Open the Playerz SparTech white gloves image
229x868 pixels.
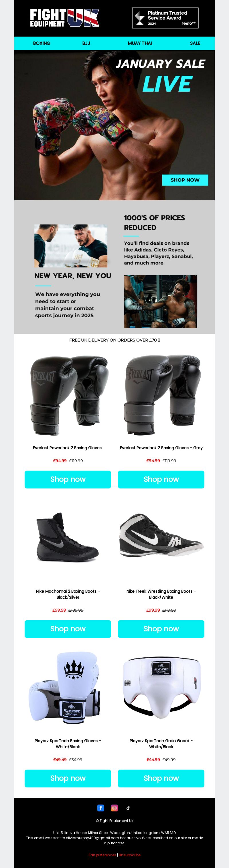[x=68, y=688]
